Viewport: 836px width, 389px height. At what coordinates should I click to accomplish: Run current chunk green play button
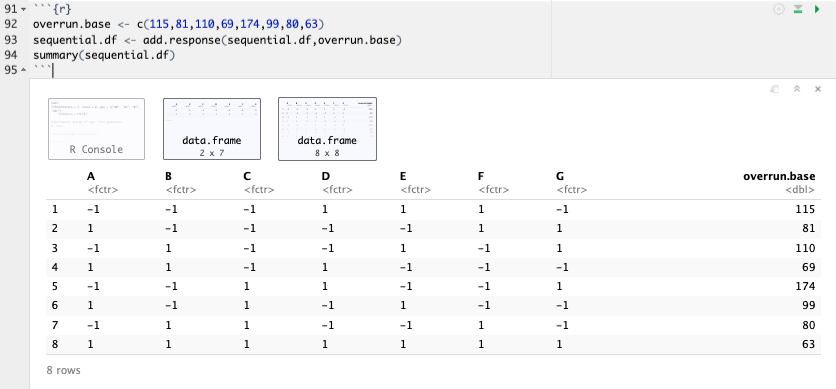tap(817, 9)
